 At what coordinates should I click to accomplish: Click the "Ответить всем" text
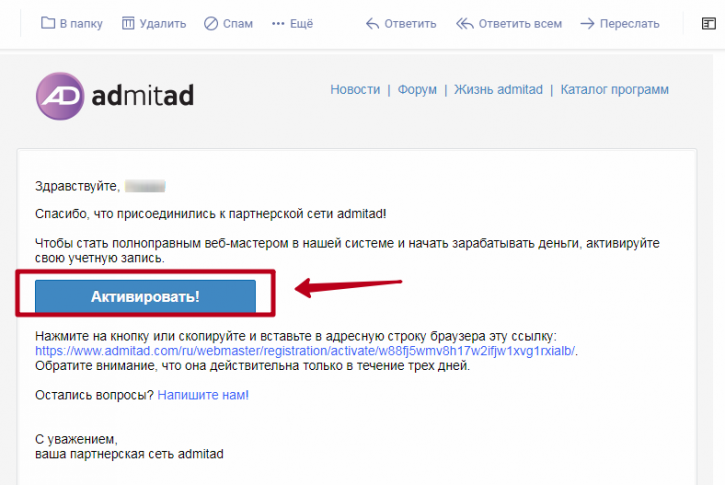[x=520, y=24]
